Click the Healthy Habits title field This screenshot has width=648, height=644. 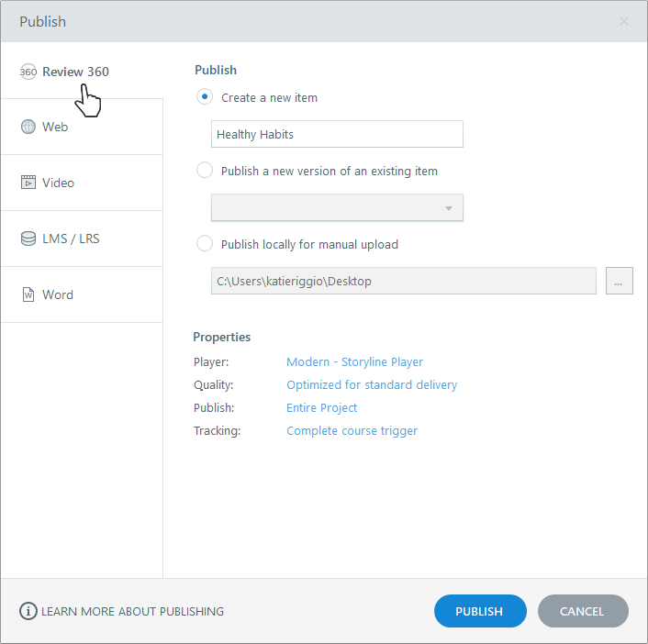pyautogui.click(x=337, y=134)
